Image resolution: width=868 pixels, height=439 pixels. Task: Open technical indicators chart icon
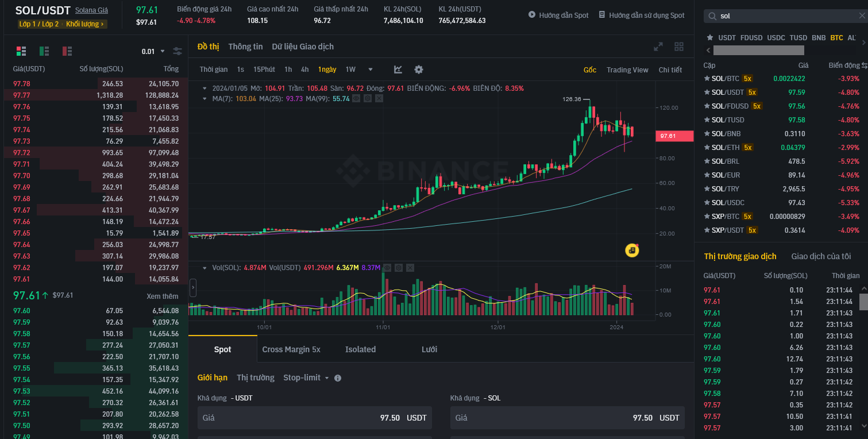[x=398, y=70]
